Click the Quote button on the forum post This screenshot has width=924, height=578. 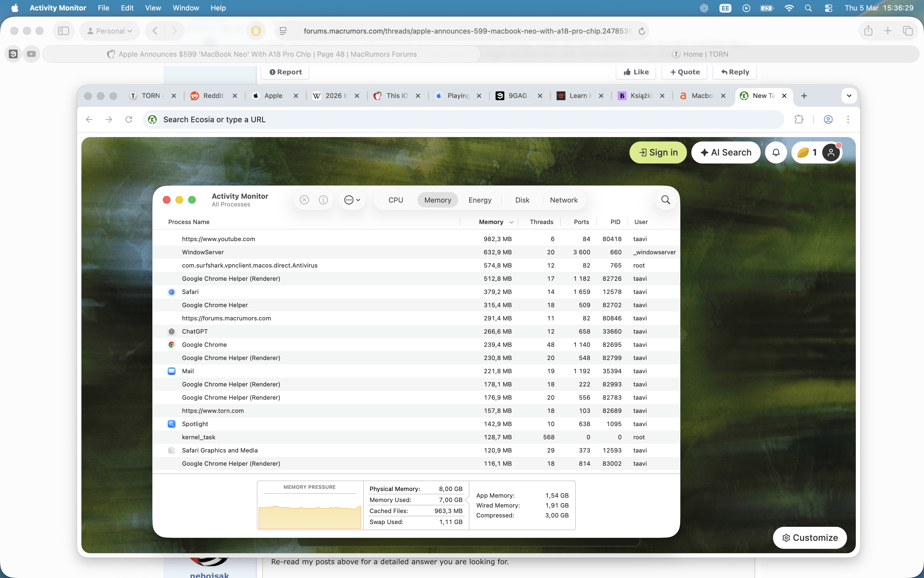[x=684, y=72]
